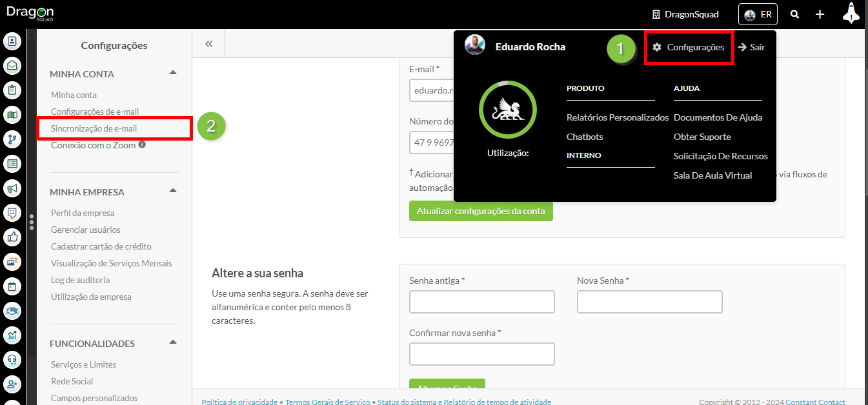The height and width of the screenshot is (405, 868).
Task: Select Configurações in the user menu
Action: [689, 47]
